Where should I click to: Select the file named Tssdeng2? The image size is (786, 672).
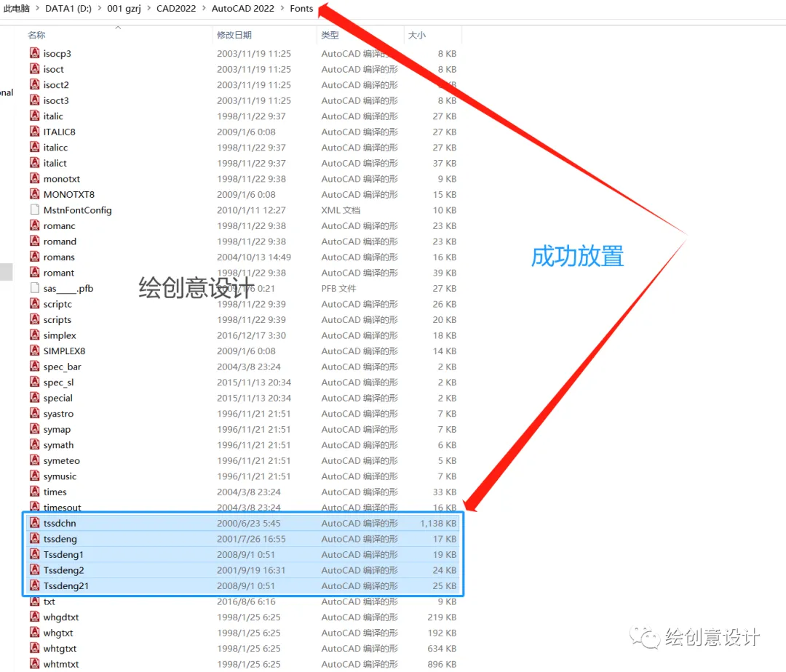[63, 570]
